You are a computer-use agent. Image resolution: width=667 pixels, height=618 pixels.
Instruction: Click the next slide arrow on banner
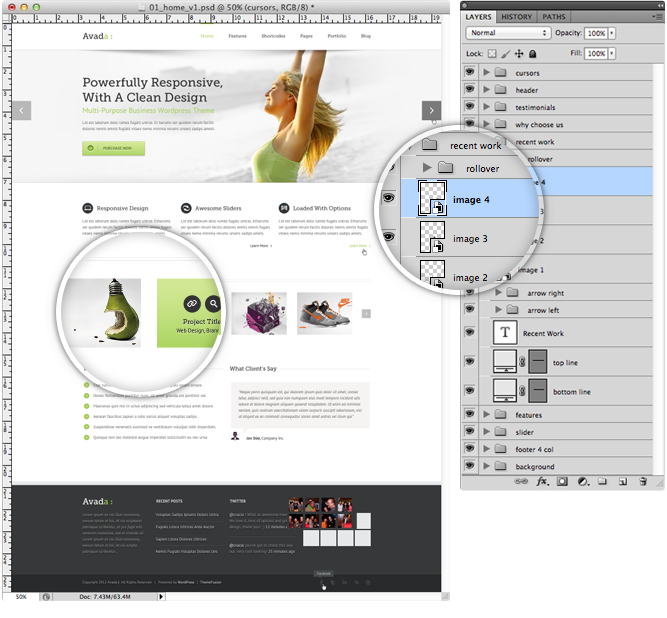tap(431, 110)
